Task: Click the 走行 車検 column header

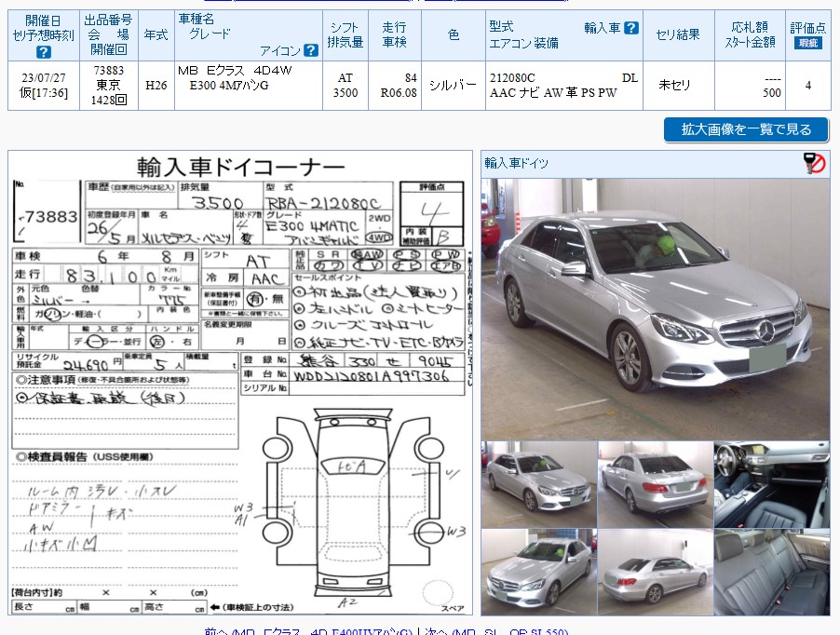Action: (395, 35)
